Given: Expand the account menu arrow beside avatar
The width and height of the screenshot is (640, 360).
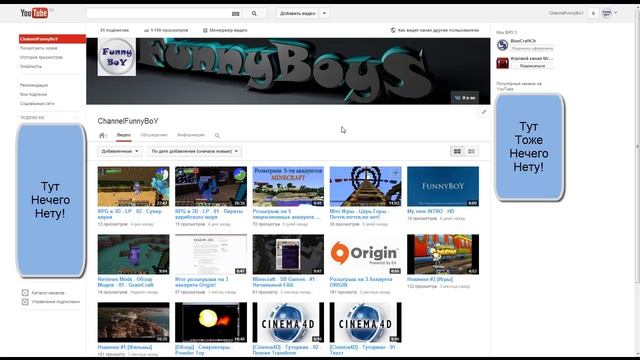Looking at the screenshot, I should pos(616,13).
